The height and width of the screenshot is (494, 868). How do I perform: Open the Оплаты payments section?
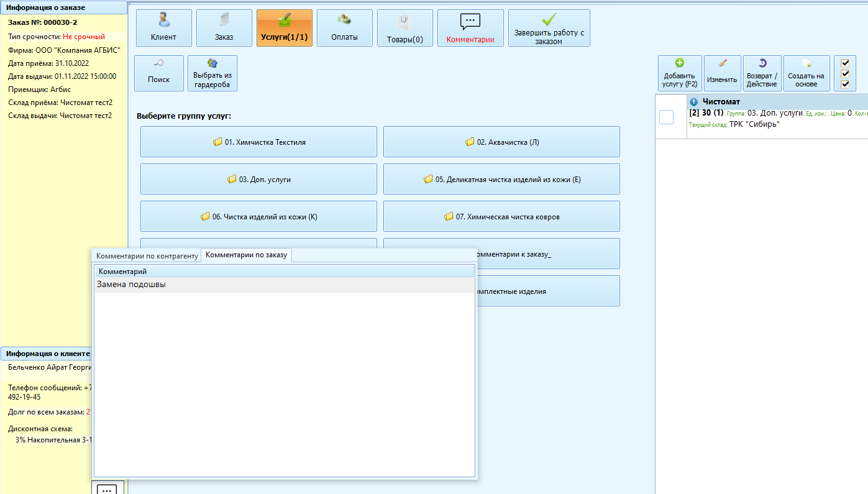click(x=344, y=28)
